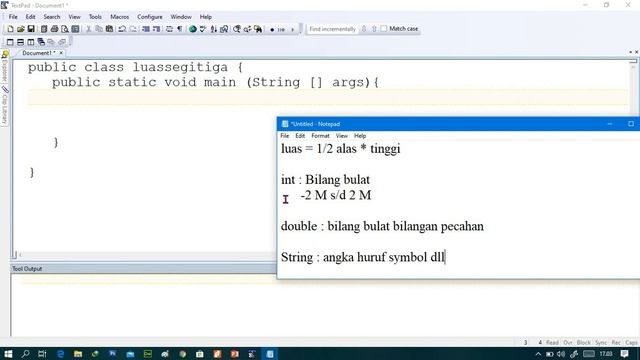Undo the last edit via toolbar
Viewport: 640px width, 360px height.
point(122,29)
